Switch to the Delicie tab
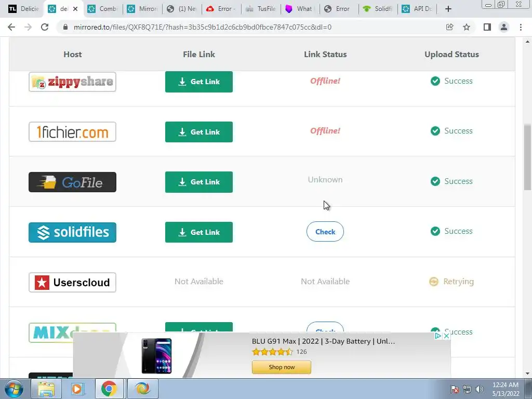The width and height of the screenshot is (532, 399). (23, 9)
